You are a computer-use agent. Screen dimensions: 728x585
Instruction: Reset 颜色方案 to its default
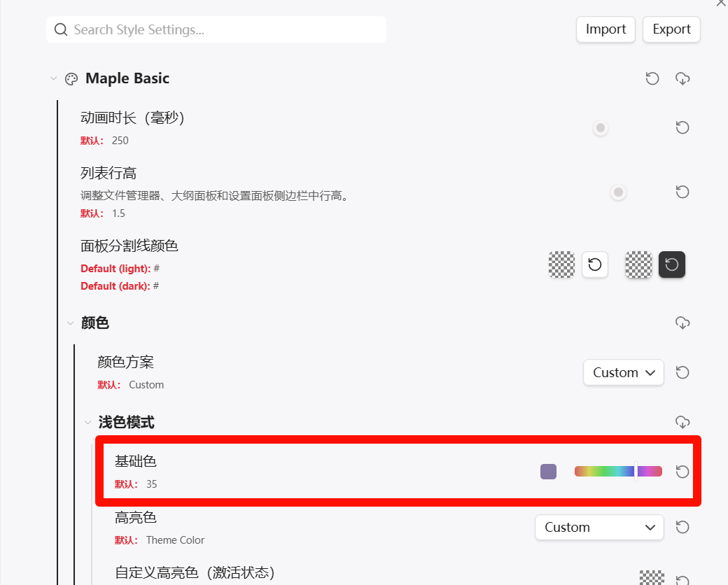[682, 372]
